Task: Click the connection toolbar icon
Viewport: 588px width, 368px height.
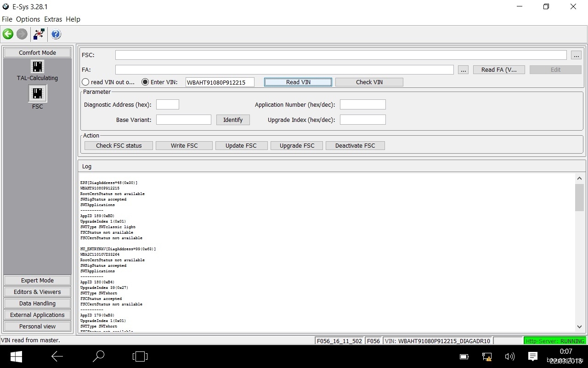Action: (39, 34)
